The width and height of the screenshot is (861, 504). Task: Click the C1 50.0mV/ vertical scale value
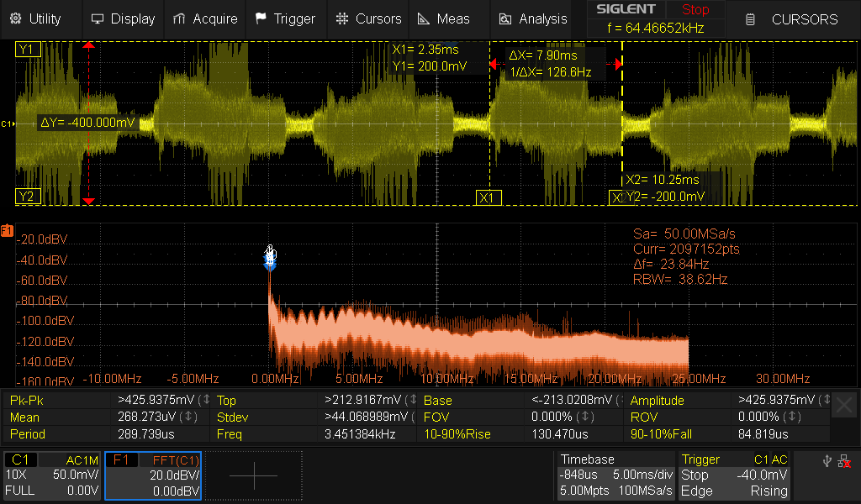click(75, 475)
